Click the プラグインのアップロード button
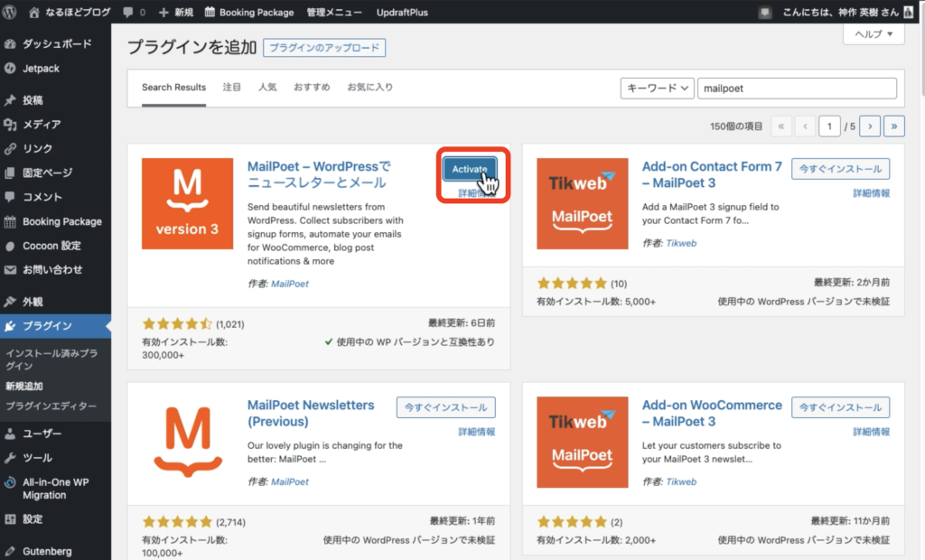Image resolution: width=925 pixels, height=560 pixels. 324,48
